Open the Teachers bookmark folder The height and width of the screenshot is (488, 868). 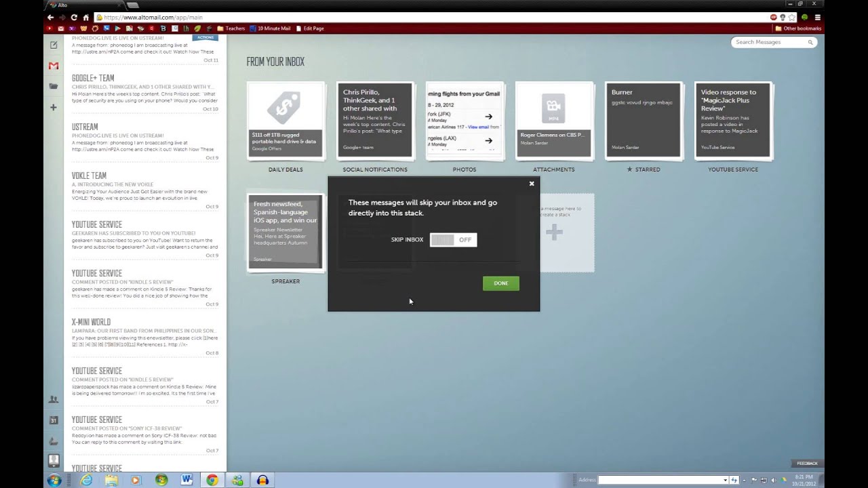click(231, 28)
